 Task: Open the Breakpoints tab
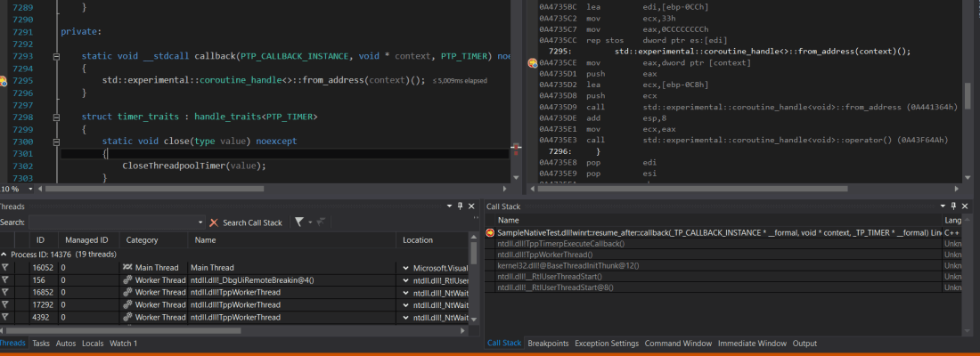point(548,343)
